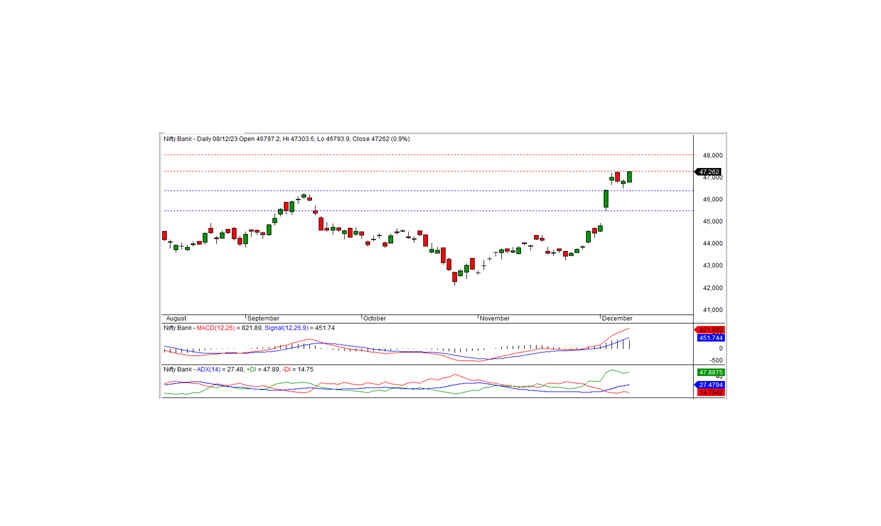The image size is (881, 526).
Task: Click the blue 27.4794 ADX value tag
Action: (x=711, y=385)
